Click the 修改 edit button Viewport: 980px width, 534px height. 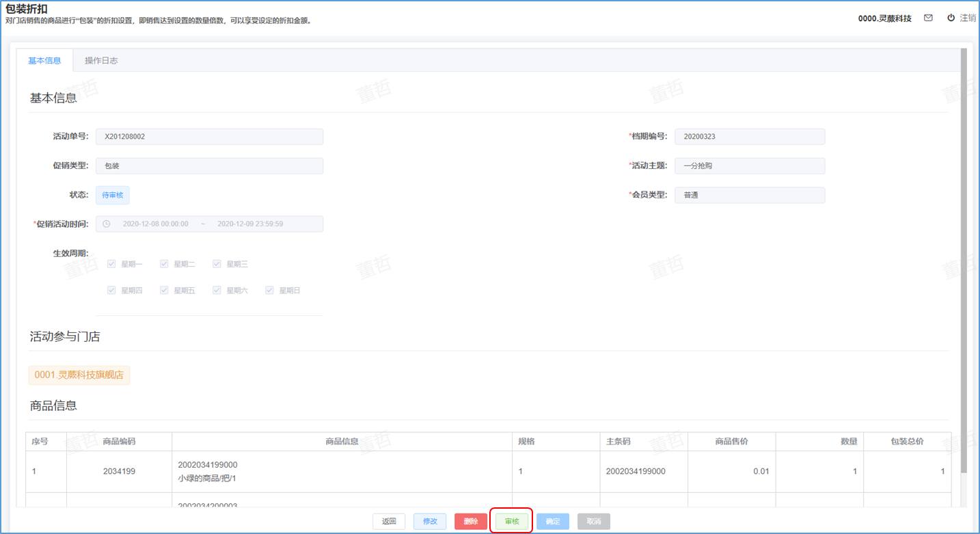click(430, 522)
